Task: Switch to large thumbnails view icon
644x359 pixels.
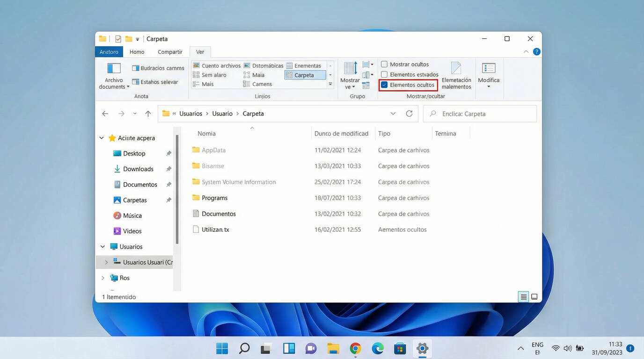Action: (x=534, y=297)
